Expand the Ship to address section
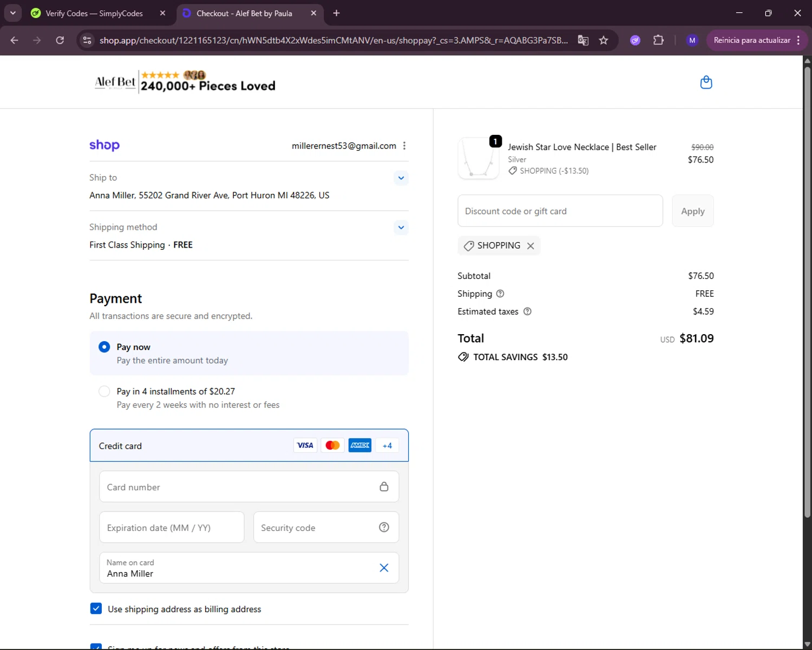This screenshot has height=650, width=812. pyautogui.click(x=401, y=178)
